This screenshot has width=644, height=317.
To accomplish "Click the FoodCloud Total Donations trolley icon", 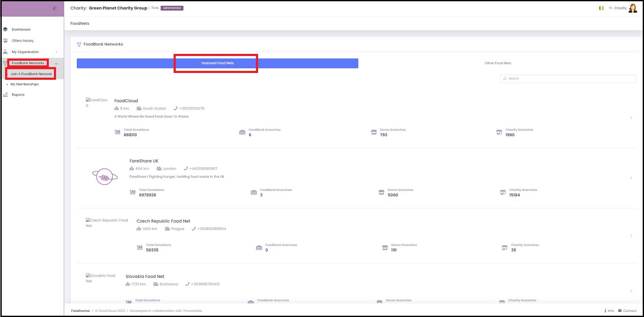I will point(118,132).
